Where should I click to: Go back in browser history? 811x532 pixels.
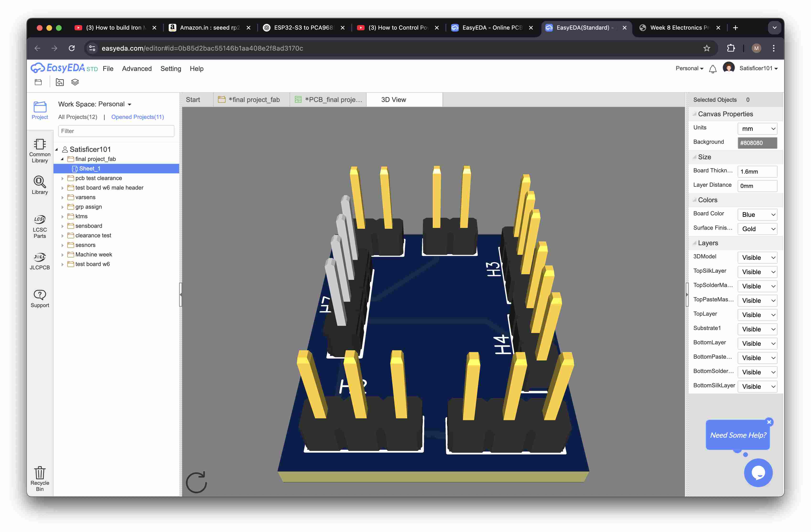tap(38, 48)
